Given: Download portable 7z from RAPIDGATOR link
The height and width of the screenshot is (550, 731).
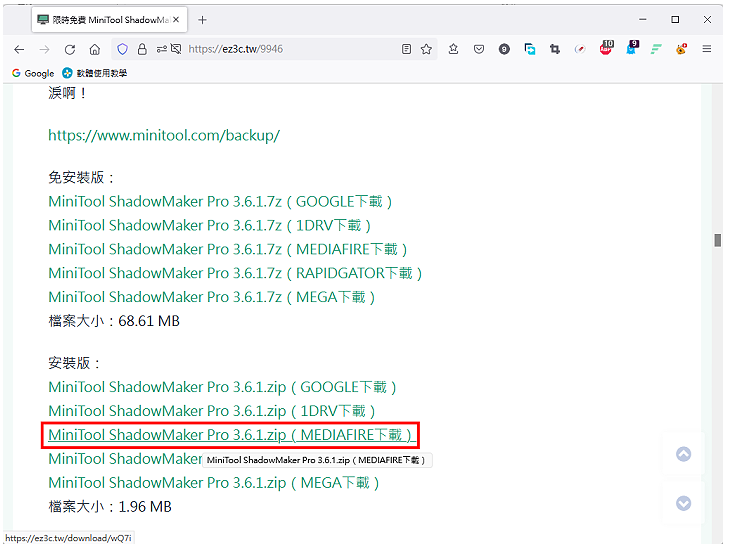Looking at the screenshot, I should (x=235, y=273).
